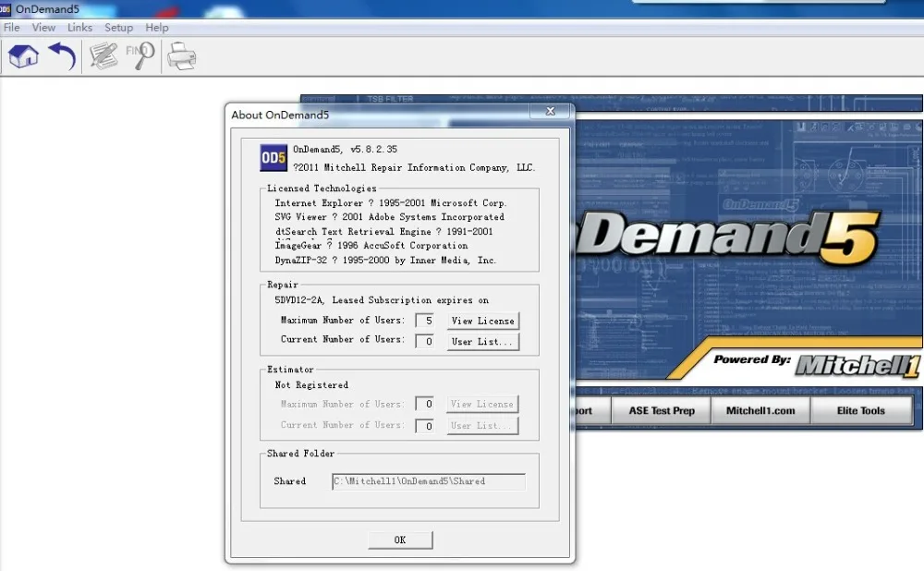Viewport: 924px width, 571px height.
Task: Open the Help menu
Action: tap(157, 27)
